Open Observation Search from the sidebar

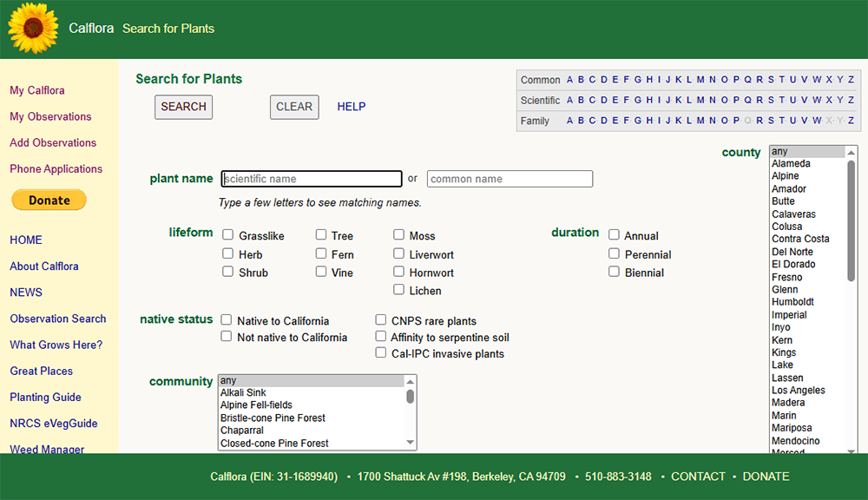56,319
